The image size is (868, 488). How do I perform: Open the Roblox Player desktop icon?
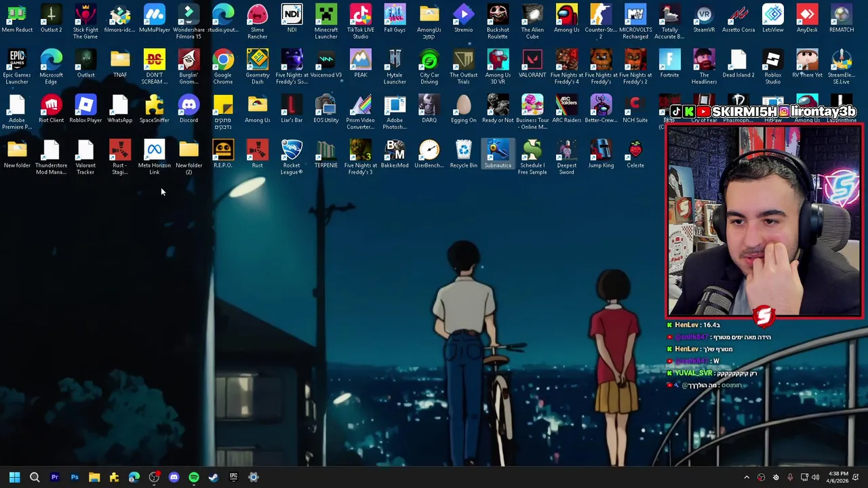(x=85, y=109)
